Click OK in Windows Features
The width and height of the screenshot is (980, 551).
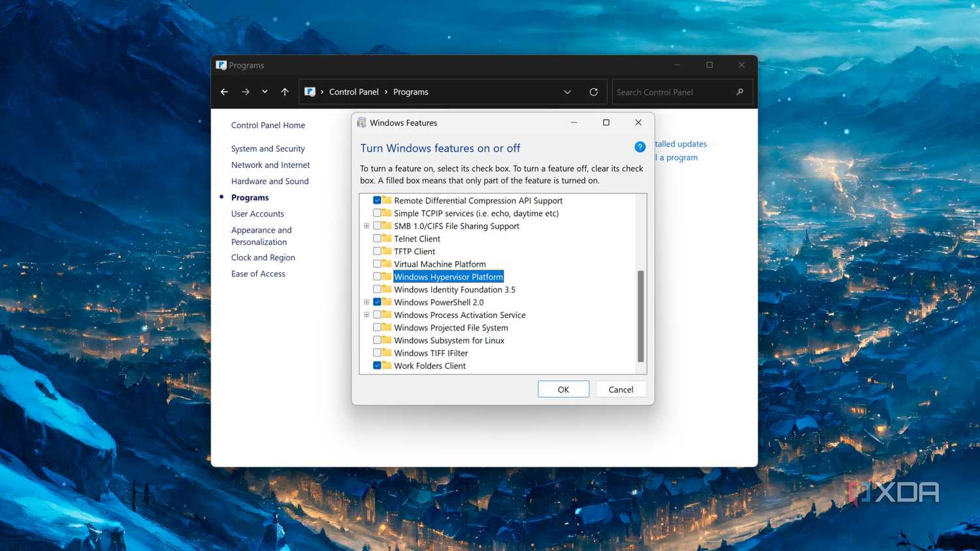tap(563, 389)
